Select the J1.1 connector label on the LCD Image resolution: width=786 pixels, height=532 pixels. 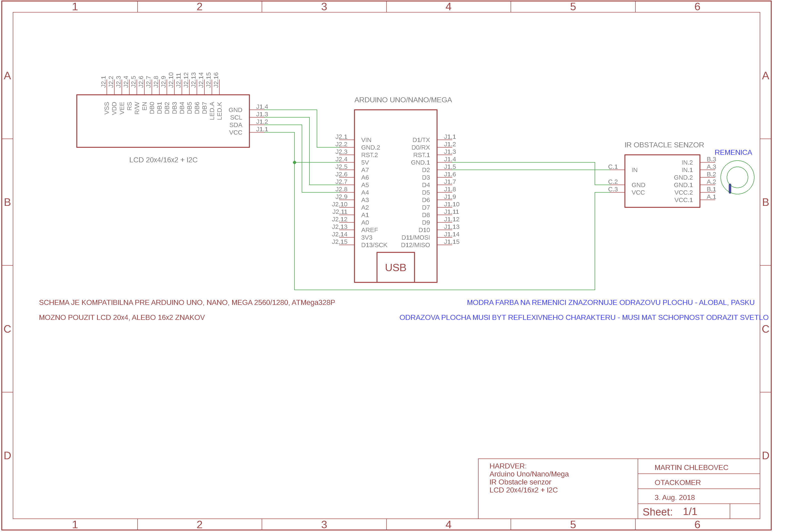(262, 129)
